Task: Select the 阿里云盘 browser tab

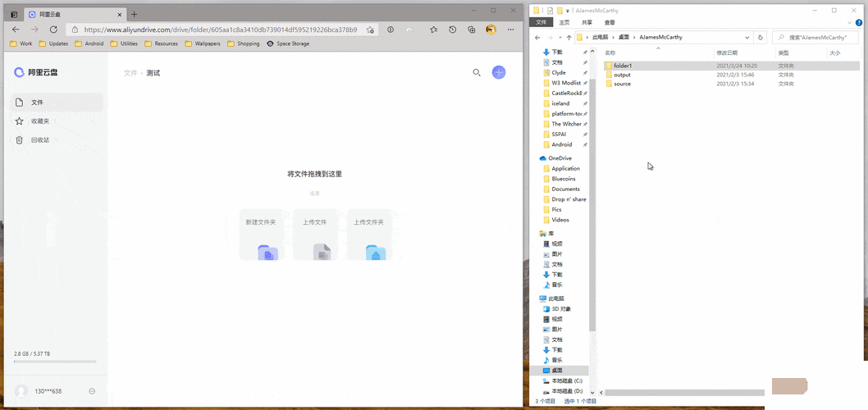Action: [x=75, y=15]
